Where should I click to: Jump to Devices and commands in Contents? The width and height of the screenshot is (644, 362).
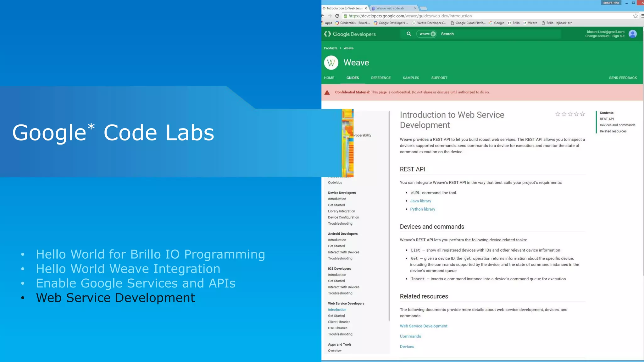(617, 125)
